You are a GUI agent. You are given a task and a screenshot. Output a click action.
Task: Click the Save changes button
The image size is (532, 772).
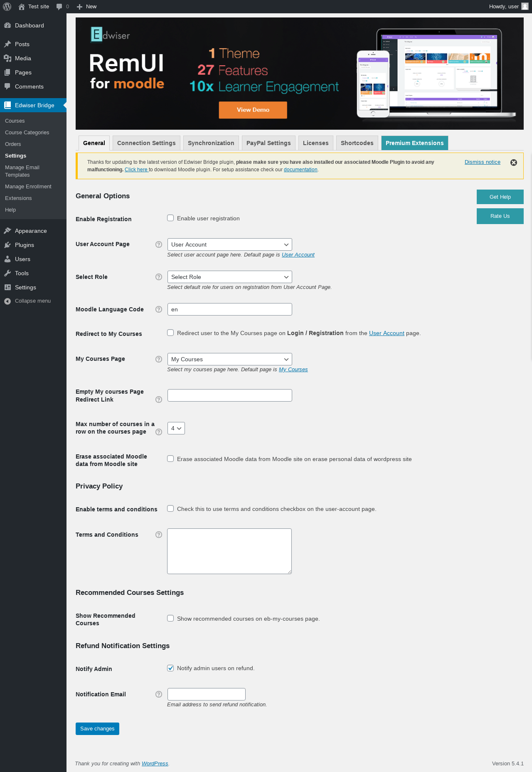click(x=97, y=729)
